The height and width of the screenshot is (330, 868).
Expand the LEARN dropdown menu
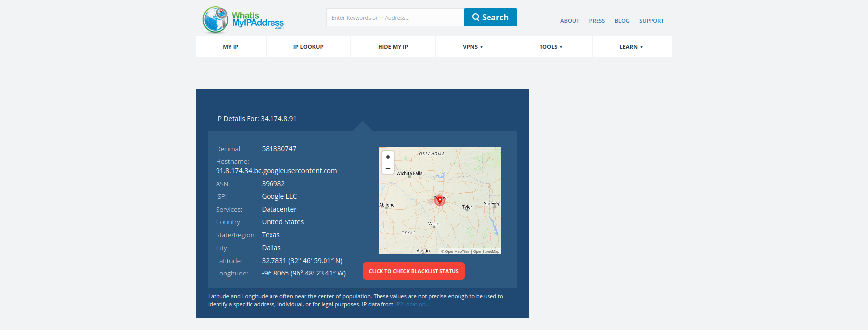pyautogui.click(x=632, y=47)
